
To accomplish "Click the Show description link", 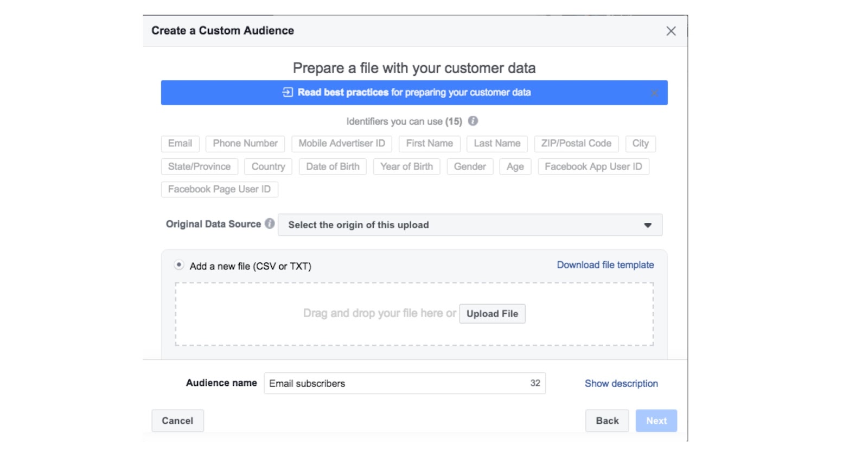I will point(621,383).
